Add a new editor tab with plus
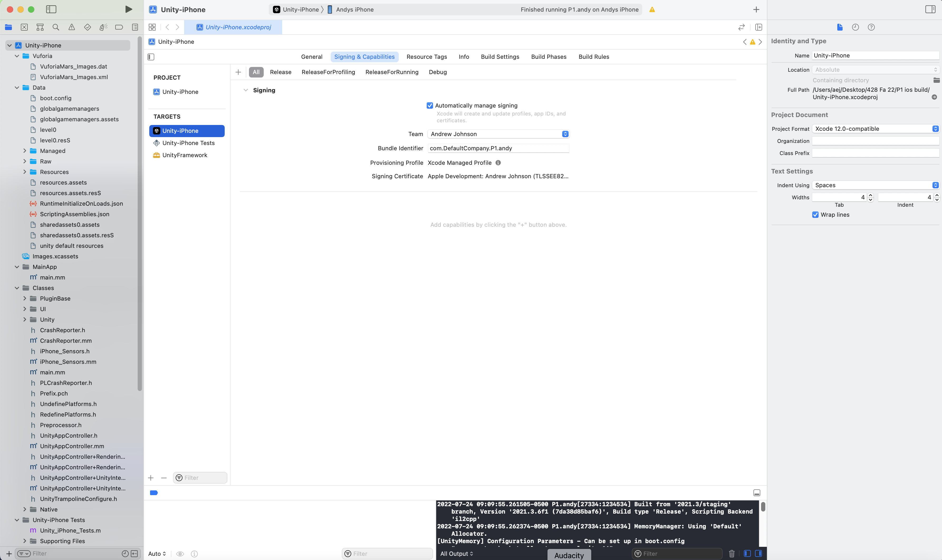The image size is (942, 560). pos(756,10)
